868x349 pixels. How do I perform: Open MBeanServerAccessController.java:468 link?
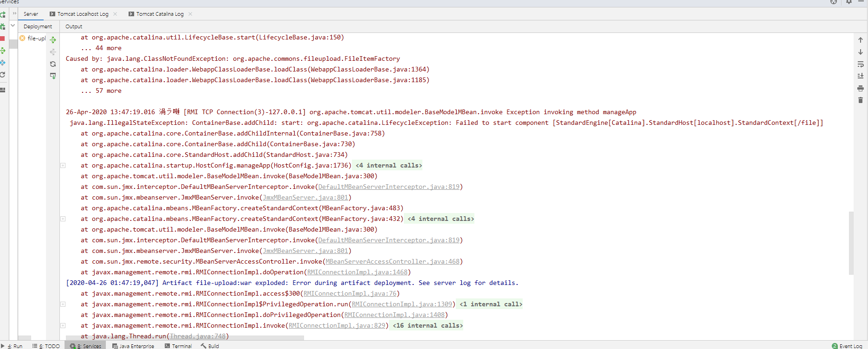click(x=393, y=261)
